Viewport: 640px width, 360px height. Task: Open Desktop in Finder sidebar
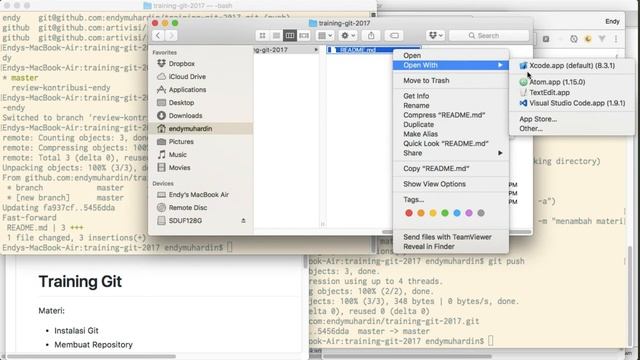[x=181, y=103]
